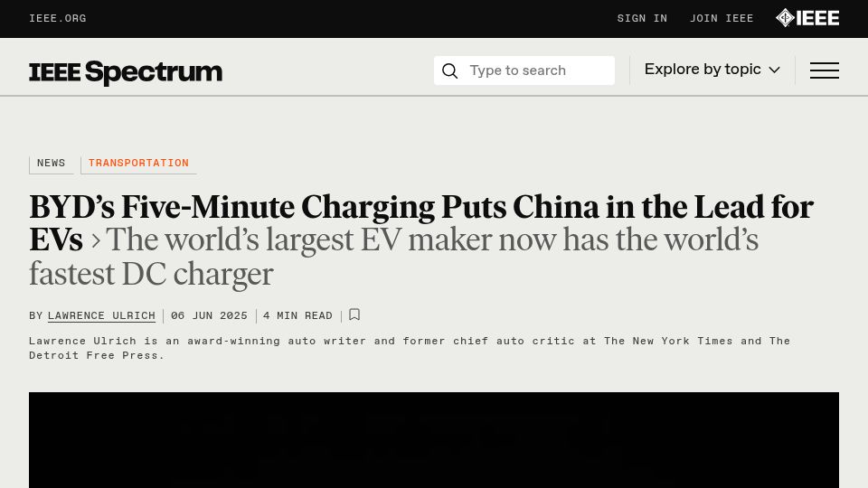Open author Lawrence Ulrich's page
The image size is (868, 488).
click(101, 316)
